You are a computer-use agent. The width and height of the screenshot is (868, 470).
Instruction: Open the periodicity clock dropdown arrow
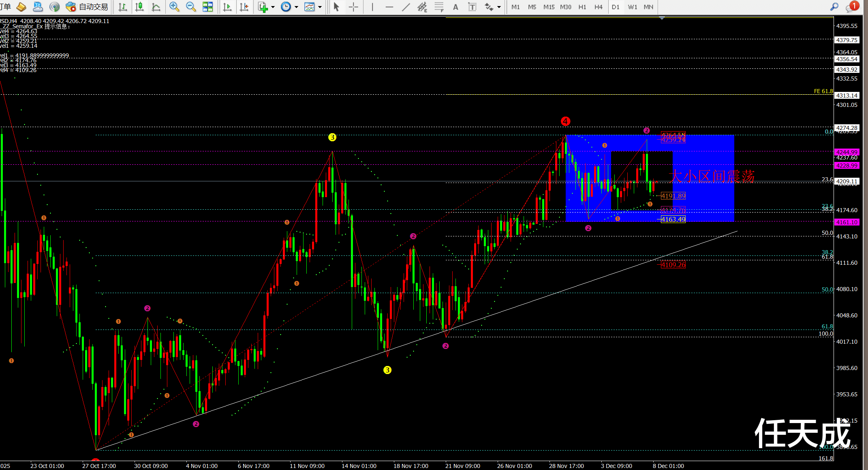pos(296,7)
